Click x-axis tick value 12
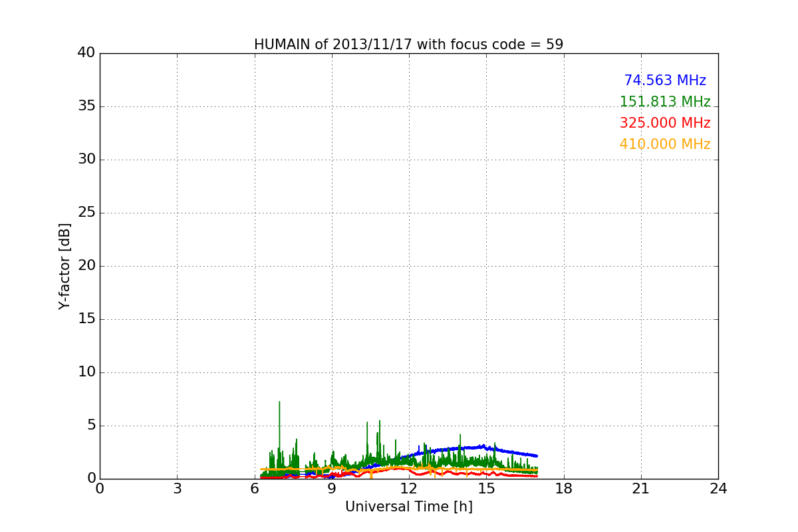798x532 pixels. tap(409, 489)
